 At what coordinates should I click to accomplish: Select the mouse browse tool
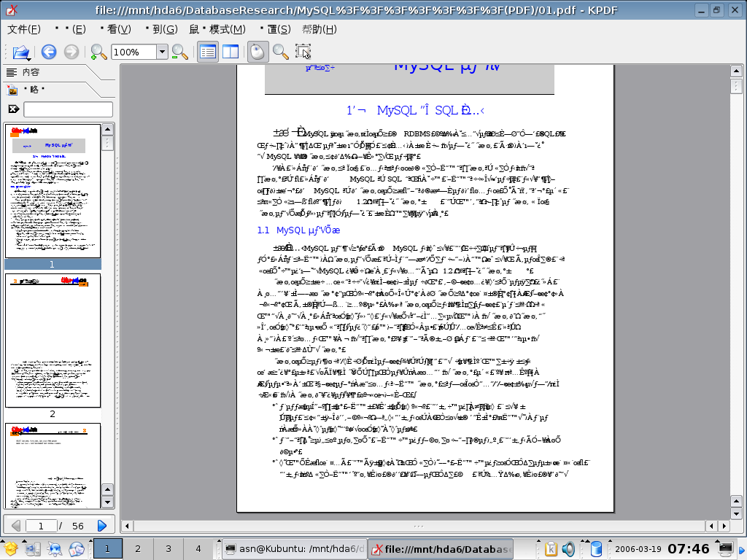(x=258, y=52)
